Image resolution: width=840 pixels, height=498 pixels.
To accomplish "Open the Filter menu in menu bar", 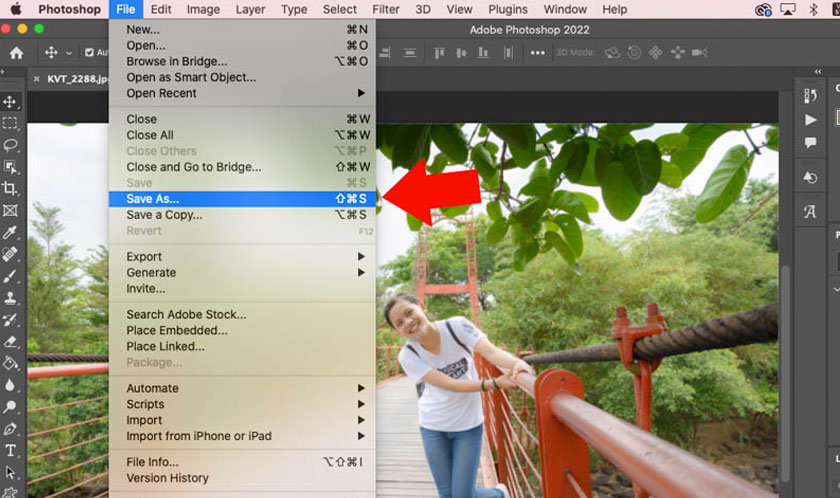I will tap(385, 9).
